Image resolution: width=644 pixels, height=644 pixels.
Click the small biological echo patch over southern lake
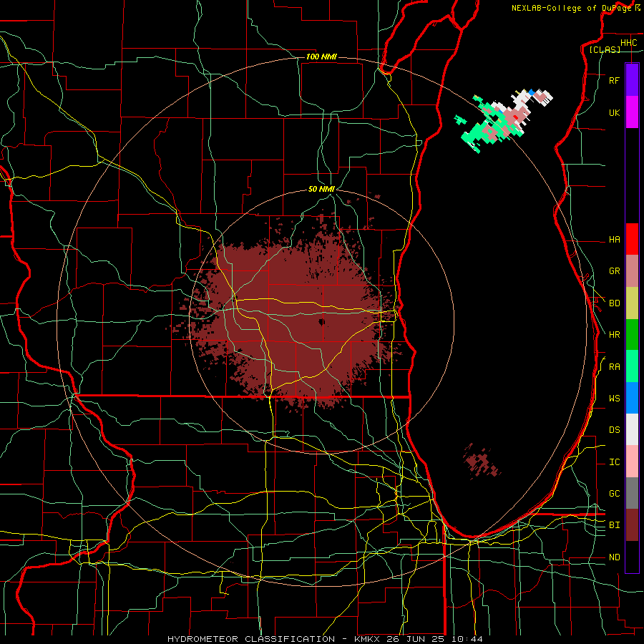(482, 461)
